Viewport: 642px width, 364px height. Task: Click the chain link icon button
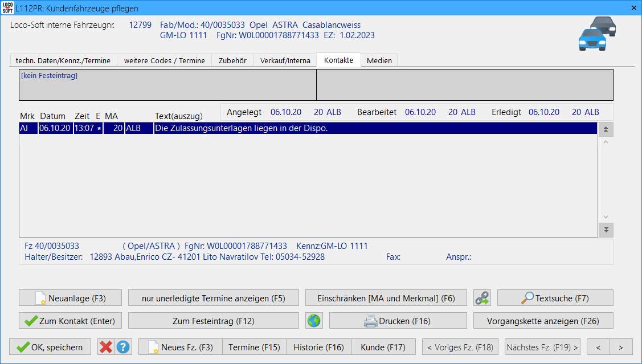(482, 298)
